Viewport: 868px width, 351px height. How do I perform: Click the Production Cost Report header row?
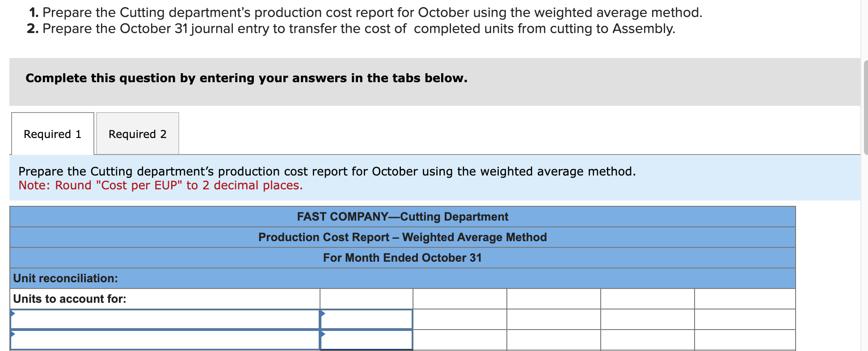pyautogui.click(x=402, y=237)
